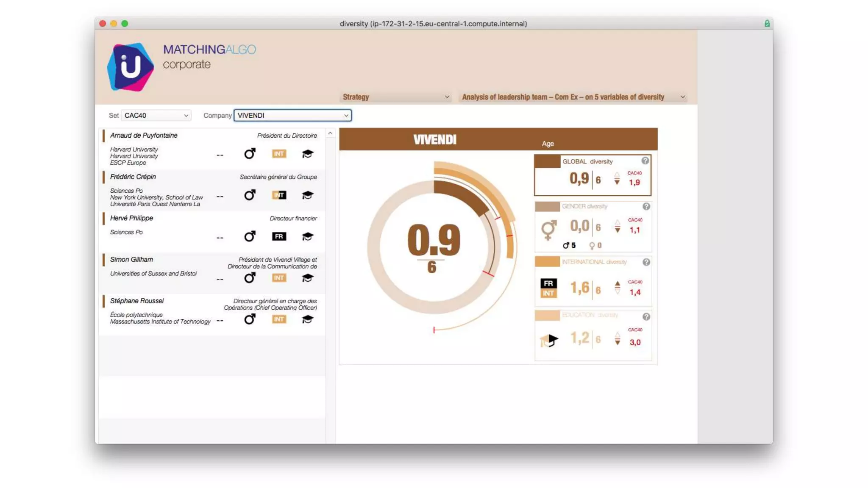Open the Analysis of leadership team dropdown
This screenshot has height=488, width=868.
click(x=573, y=97)
